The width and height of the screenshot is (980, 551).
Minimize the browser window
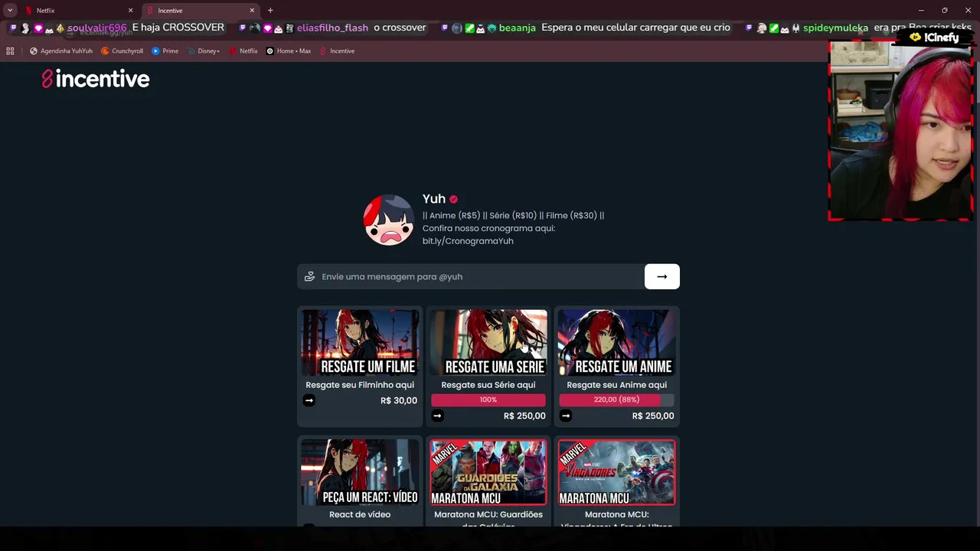(921, 11)
